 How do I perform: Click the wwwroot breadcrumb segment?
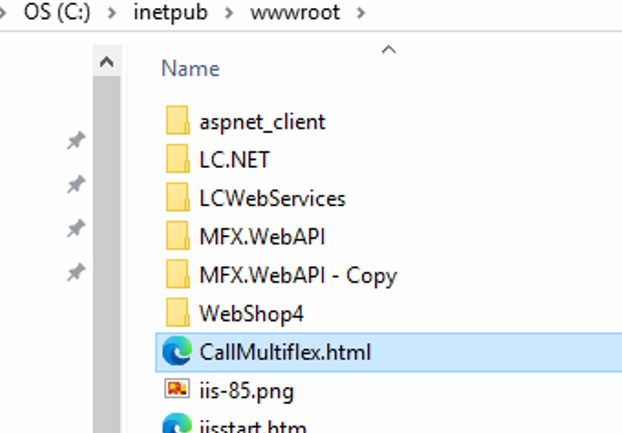pyautogui.click(x=296, y=15)
